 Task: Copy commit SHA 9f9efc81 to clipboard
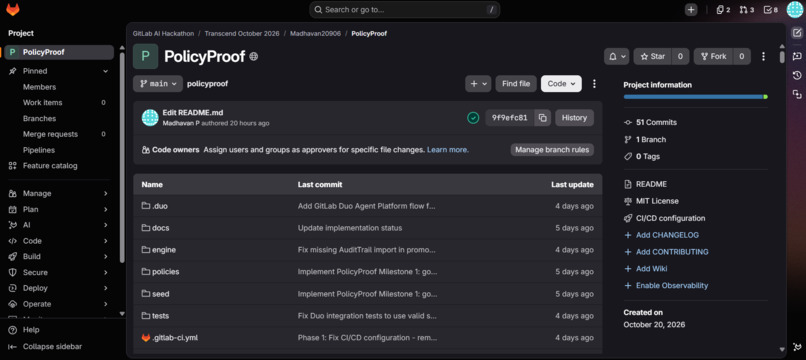[542, 118]
